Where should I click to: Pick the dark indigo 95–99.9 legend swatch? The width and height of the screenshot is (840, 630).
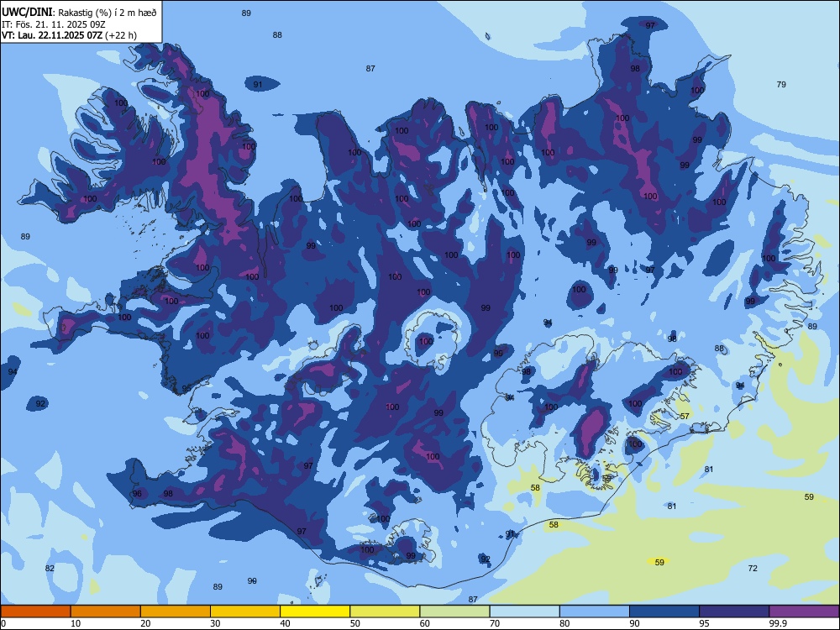(734, 612)
